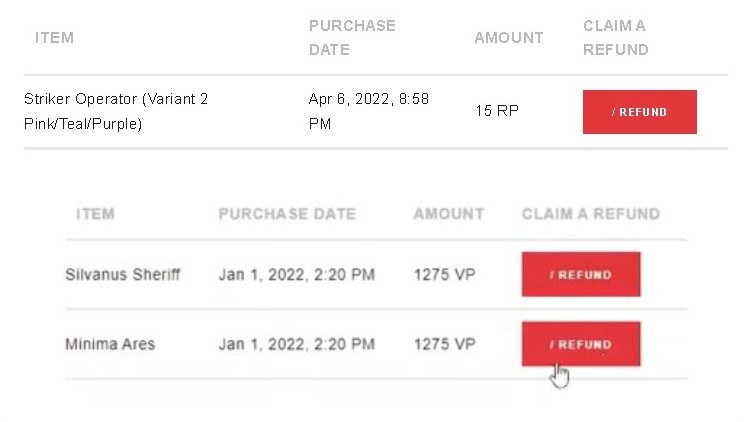Viewport: 749px width, 422px height.
Task: Click the lower table's ITEM header
Action: (95, 214)
